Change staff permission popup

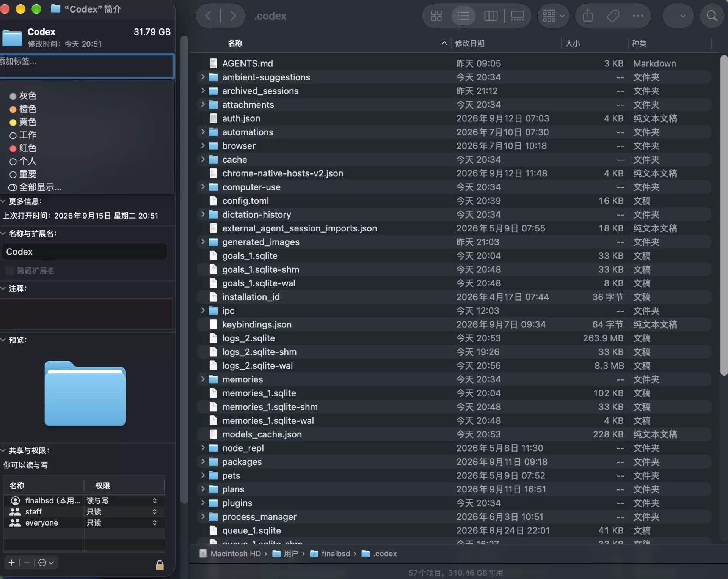(122, 512)
